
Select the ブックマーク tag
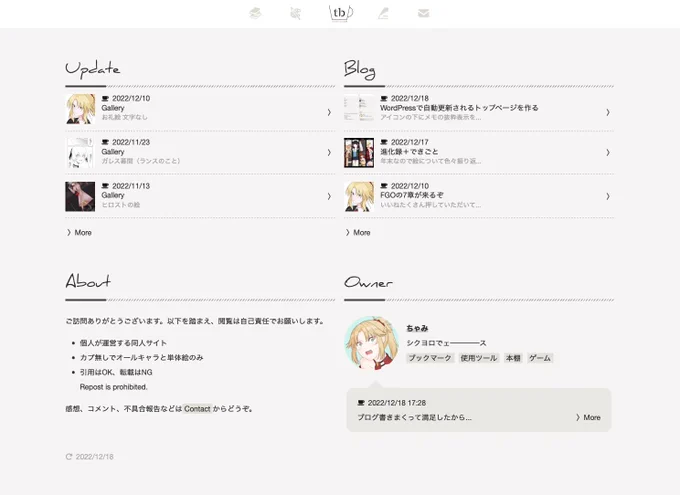pos(430,358)
